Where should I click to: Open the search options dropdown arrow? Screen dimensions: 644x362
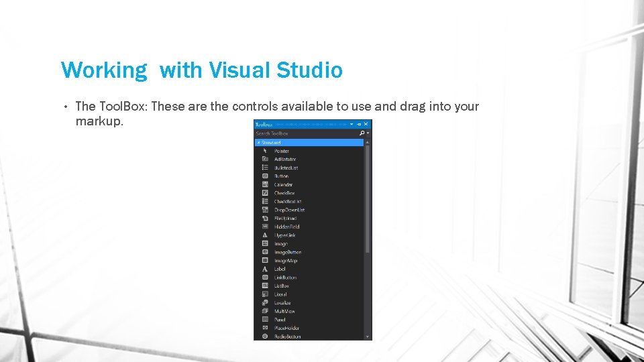coord(368,133)
